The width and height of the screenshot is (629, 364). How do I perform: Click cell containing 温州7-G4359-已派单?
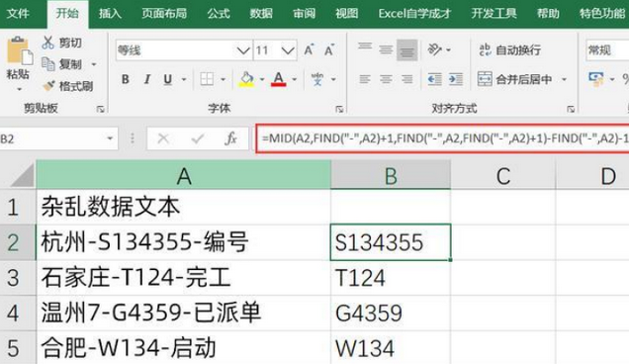pos(183,313)
